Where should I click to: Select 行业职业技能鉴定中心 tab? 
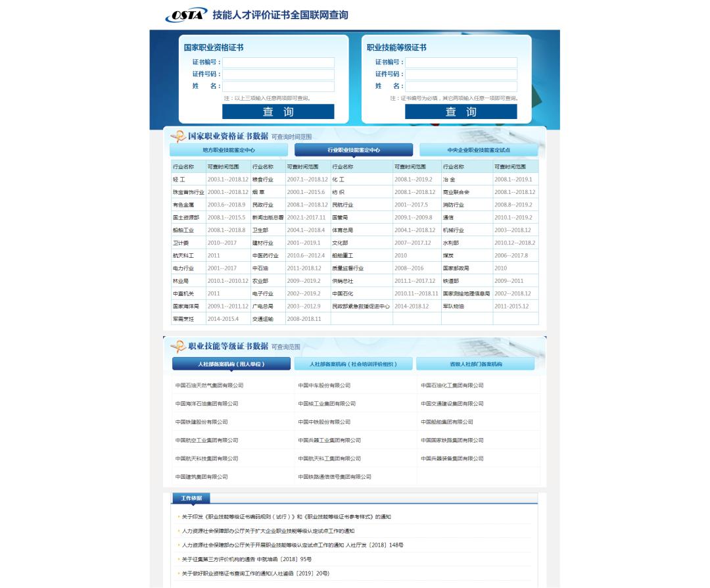(354, 150)
